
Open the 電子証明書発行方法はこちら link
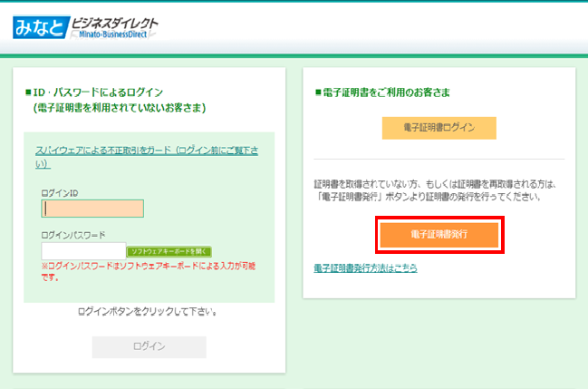366,268
